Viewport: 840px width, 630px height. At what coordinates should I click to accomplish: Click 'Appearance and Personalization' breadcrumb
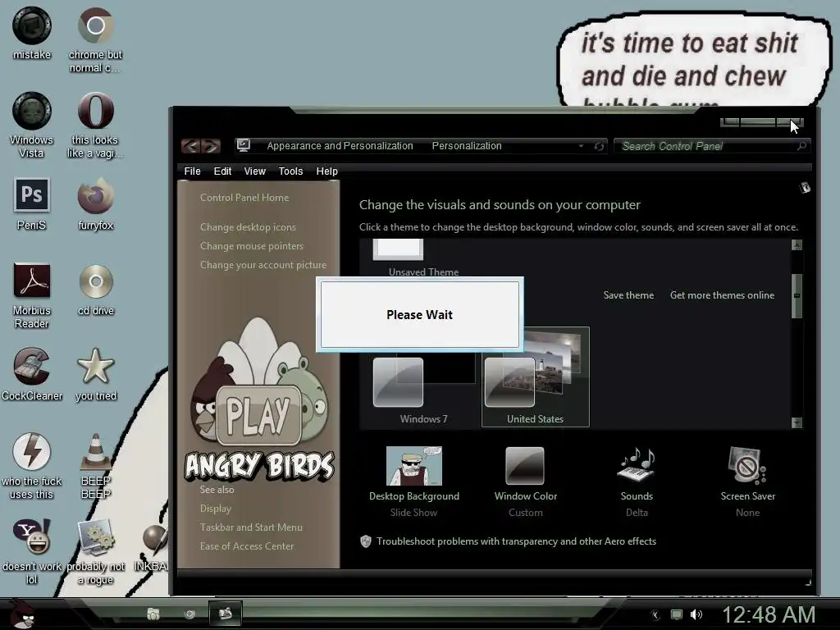[340, 146]
